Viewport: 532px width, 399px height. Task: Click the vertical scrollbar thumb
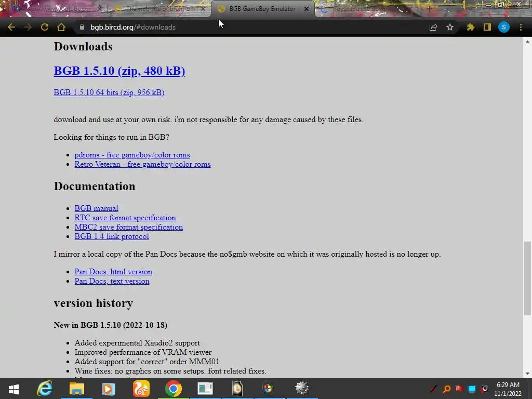click(x=527, y=278)
